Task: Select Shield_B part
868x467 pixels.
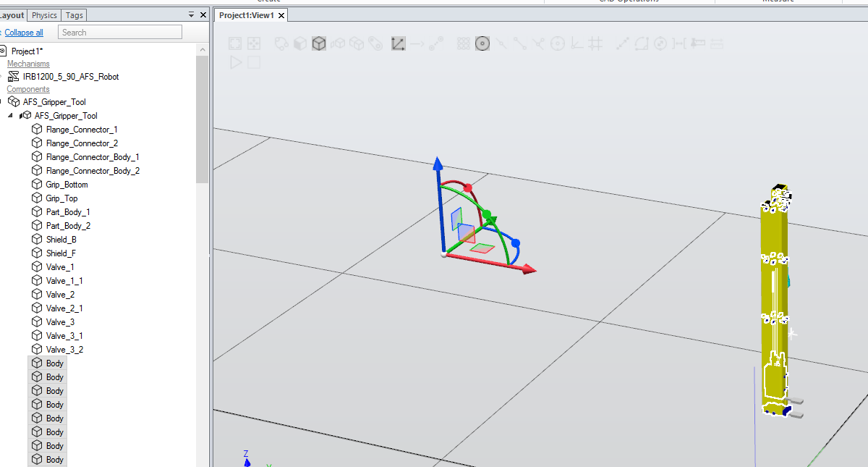Action: pos(61,240)
